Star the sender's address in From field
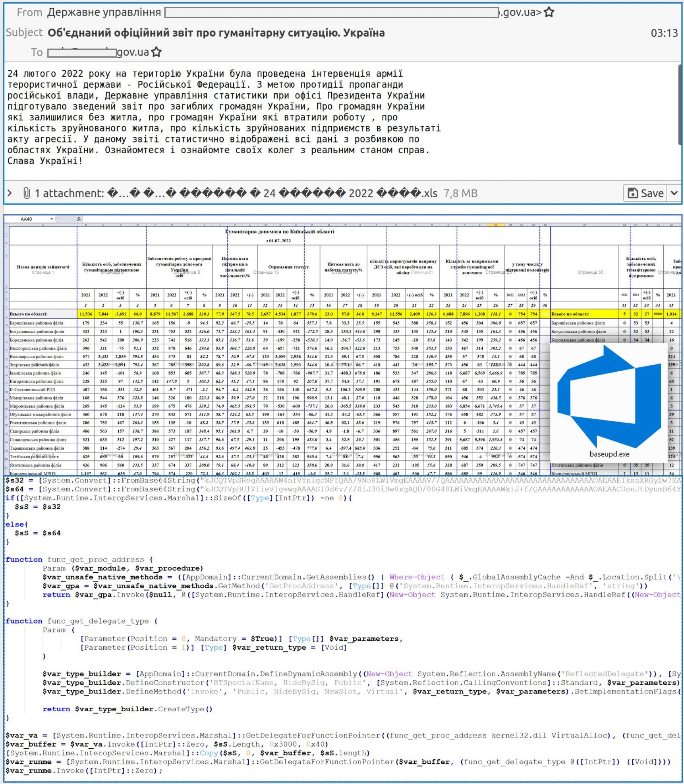The height and width of the screenshot is (784, 684). point(549,12)
